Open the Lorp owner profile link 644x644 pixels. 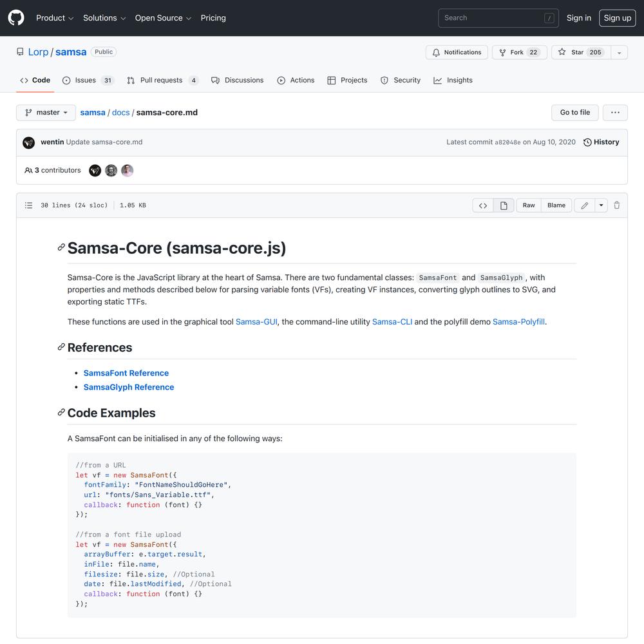(x=38, y=52)
